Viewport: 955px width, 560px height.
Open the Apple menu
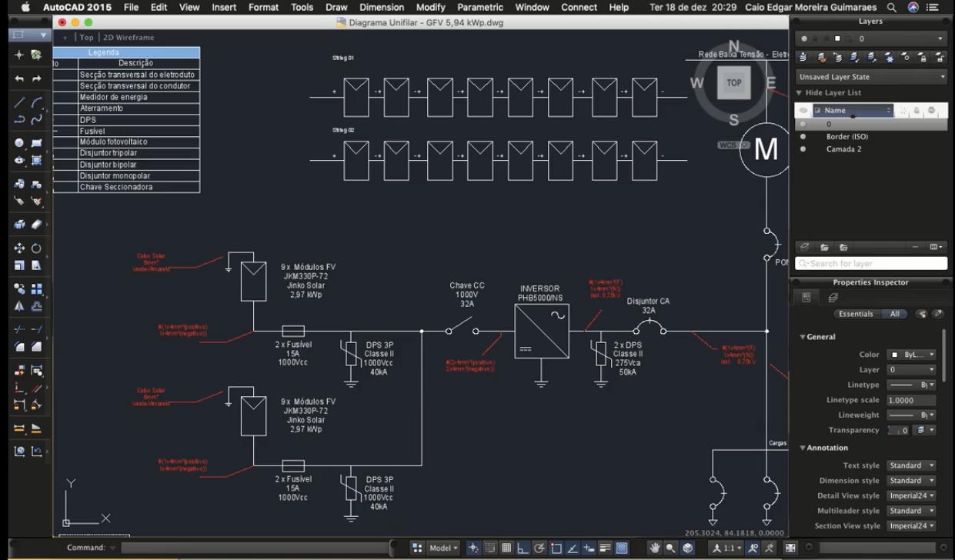(25, 7)
